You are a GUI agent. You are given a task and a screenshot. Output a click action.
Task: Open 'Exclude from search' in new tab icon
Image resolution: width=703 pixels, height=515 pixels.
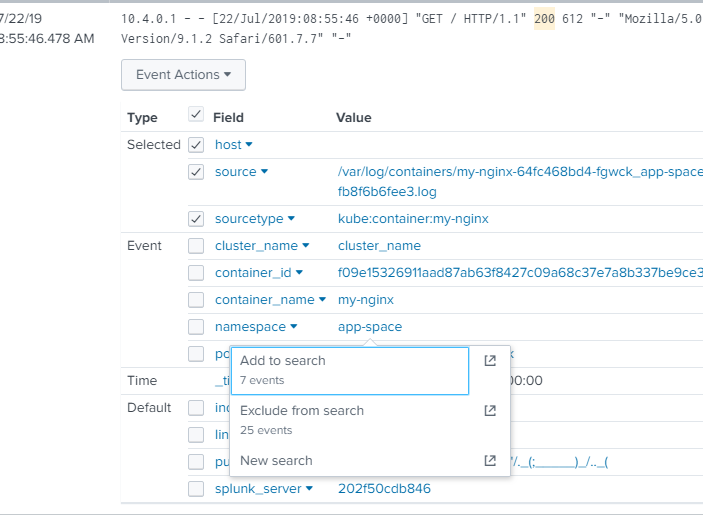click(490, 411)
